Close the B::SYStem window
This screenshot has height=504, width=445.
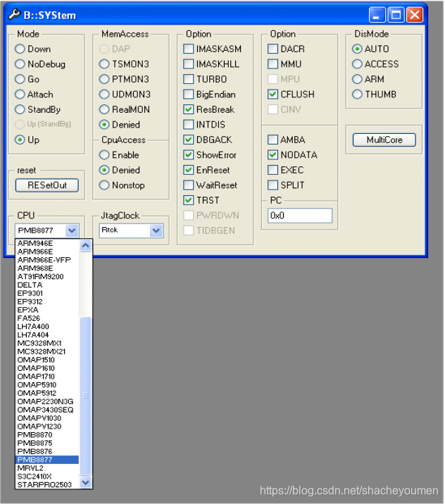(x=415, y=15)
